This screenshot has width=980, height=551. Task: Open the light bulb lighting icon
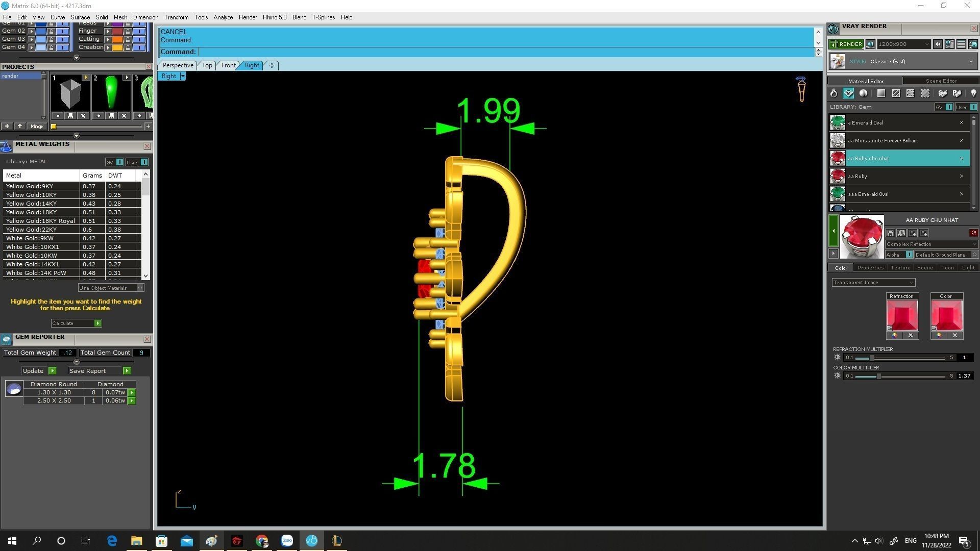coord(973,93)
